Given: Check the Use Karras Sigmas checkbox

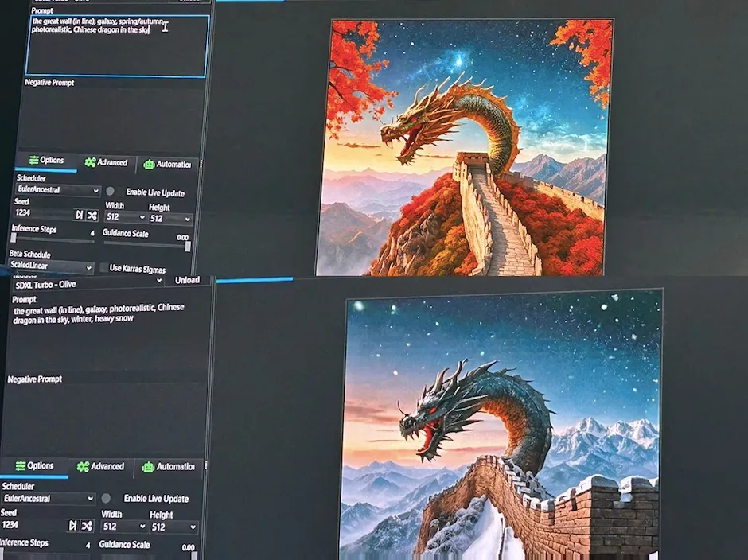Looking at the screenshot, I should [x=103, y=268].
